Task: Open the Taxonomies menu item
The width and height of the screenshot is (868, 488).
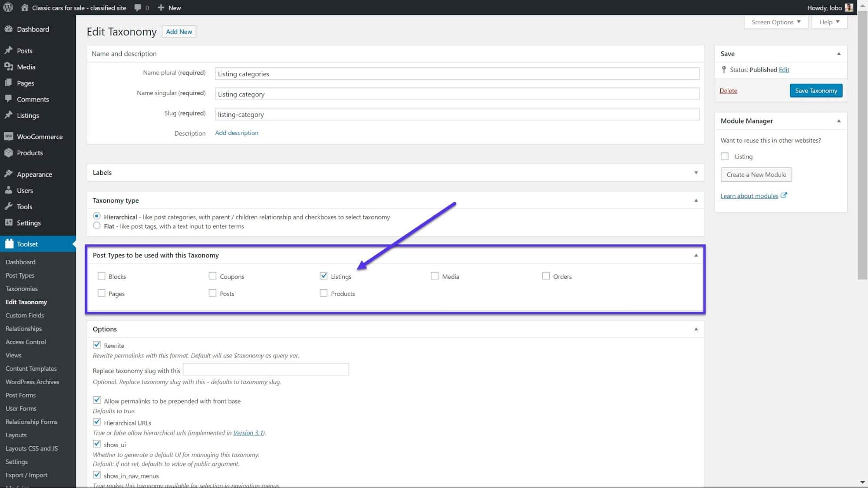Action: 21,288
